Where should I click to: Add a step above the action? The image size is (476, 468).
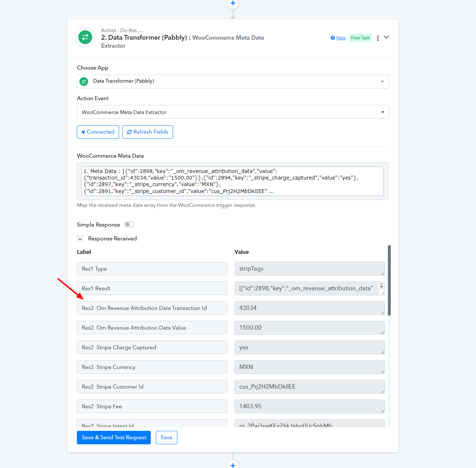pos(233,3)
